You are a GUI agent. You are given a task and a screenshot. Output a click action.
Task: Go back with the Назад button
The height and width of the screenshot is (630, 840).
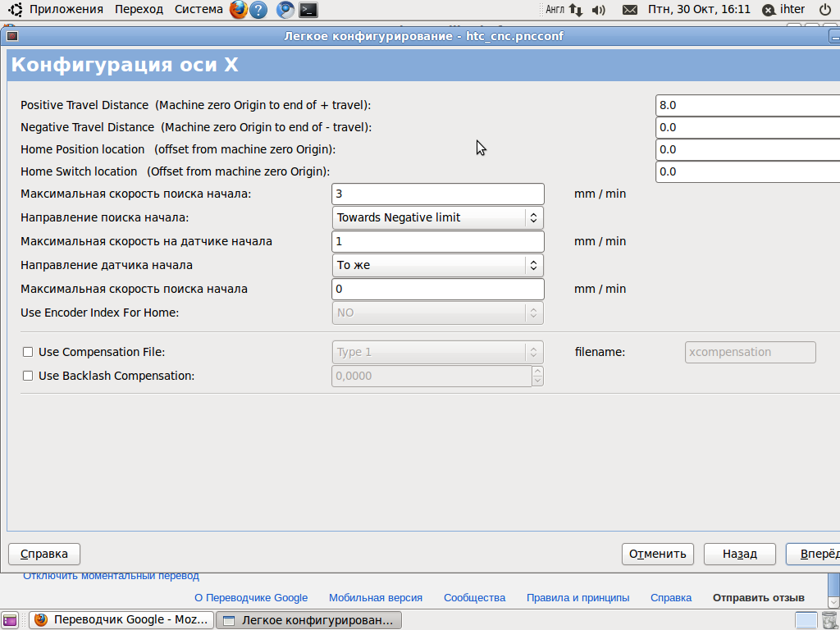pos(739,554)
